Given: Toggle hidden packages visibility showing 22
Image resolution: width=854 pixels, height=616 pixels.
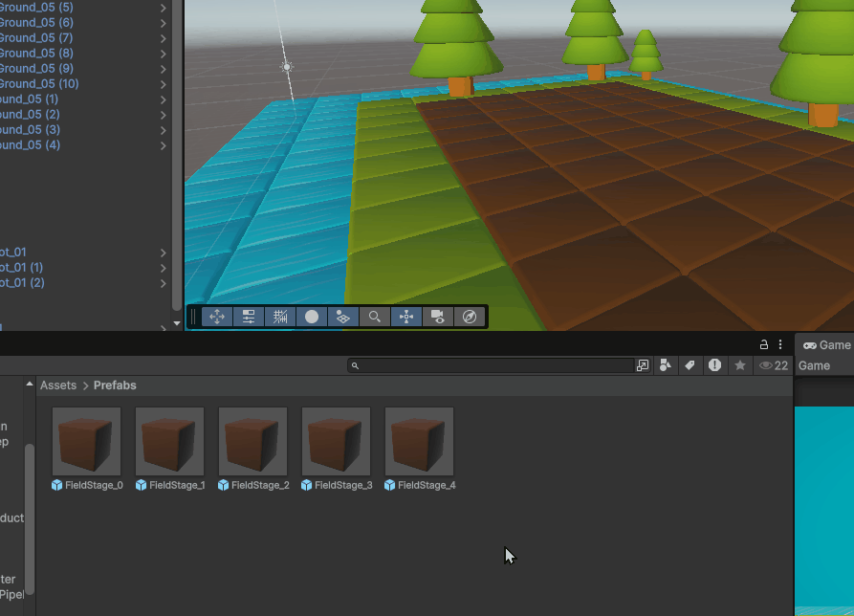Looking at the screenshot, I should pyautogui.click(x=774, y=365).
